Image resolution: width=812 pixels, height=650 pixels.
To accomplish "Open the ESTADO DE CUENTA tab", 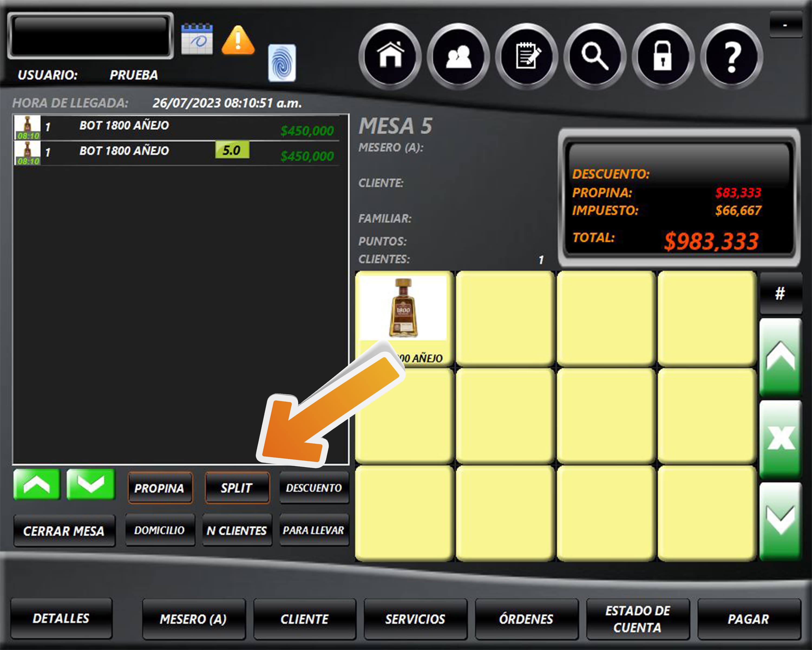I will pyautogui.click(x=637, y=619).
